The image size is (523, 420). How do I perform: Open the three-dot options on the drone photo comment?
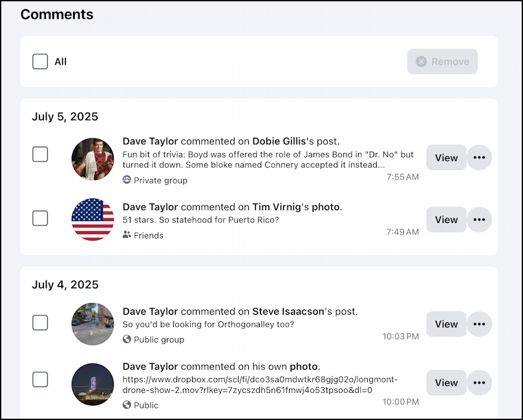[x=480, y=383]
